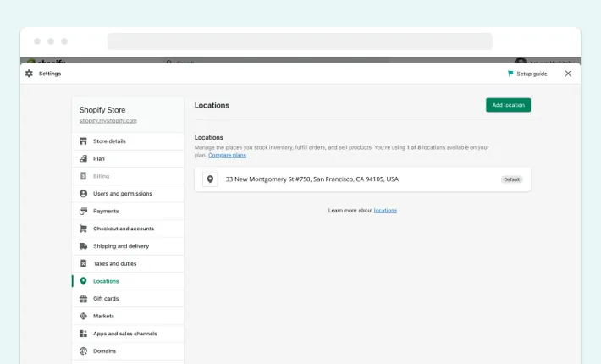The height and width of the screenshot is (364, 601).
Task: Click the Add location button
Action: [508, 105]
